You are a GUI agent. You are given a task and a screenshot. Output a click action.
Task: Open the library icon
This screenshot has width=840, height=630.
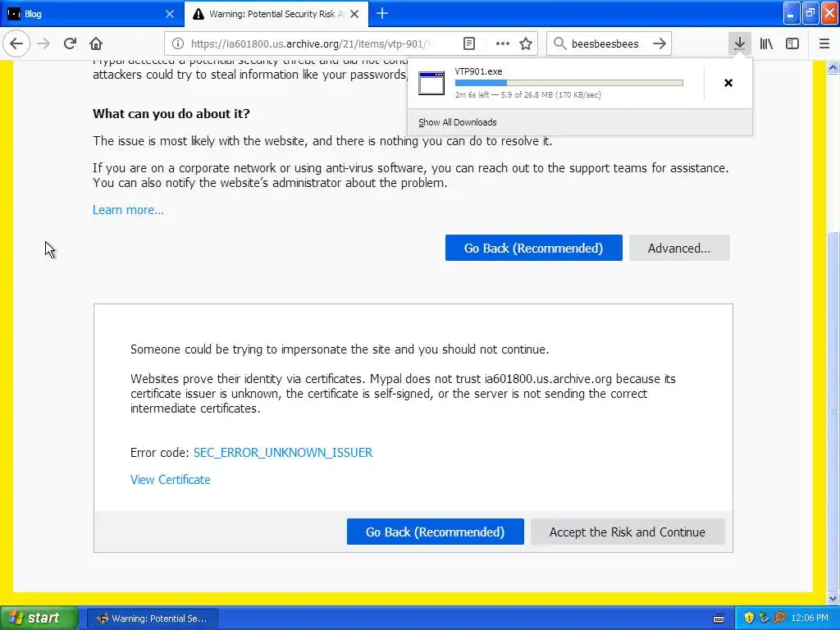(766, 43)
